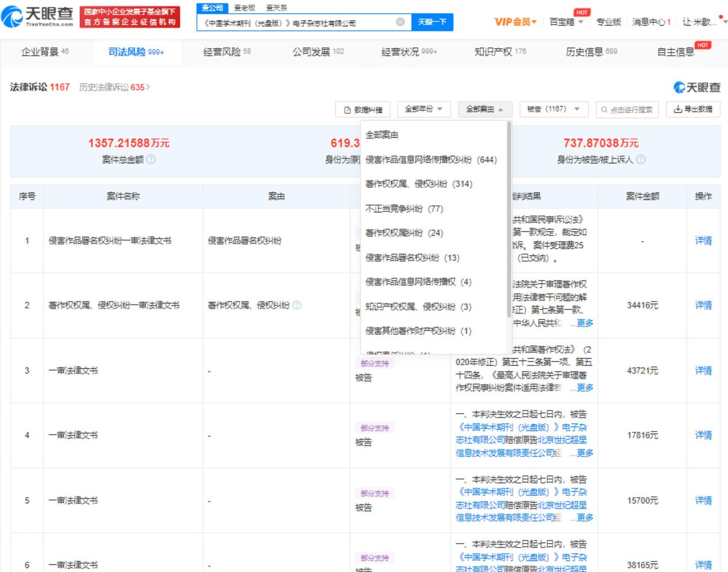Click the 导出数据 download button
728x572 pixels.
pos(693,109)
